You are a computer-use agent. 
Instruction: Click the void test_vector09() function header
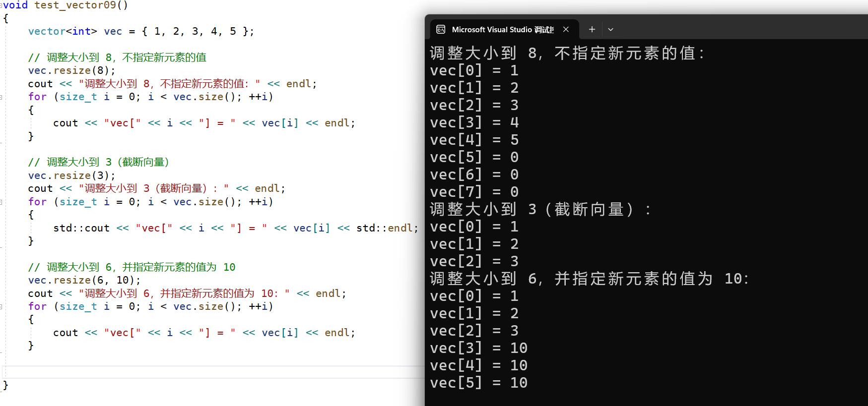(x=66, y=5)
